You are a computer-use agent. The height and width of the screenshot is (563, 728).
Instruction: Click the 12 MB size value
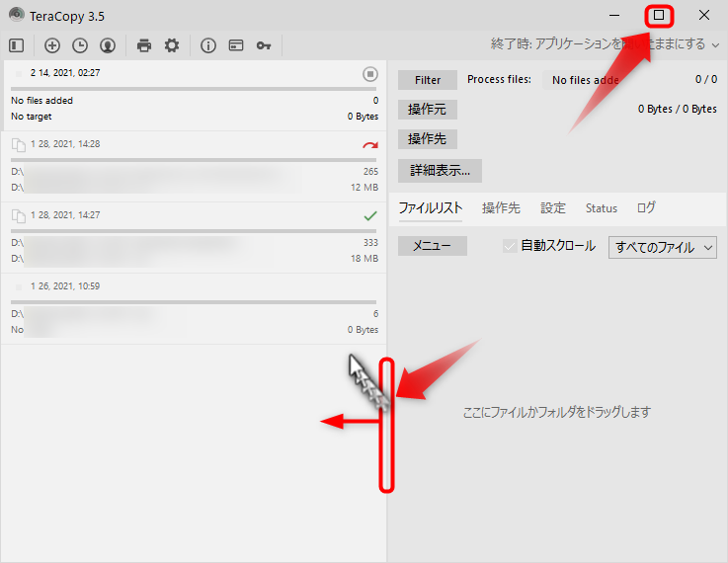tap(364, 188)
